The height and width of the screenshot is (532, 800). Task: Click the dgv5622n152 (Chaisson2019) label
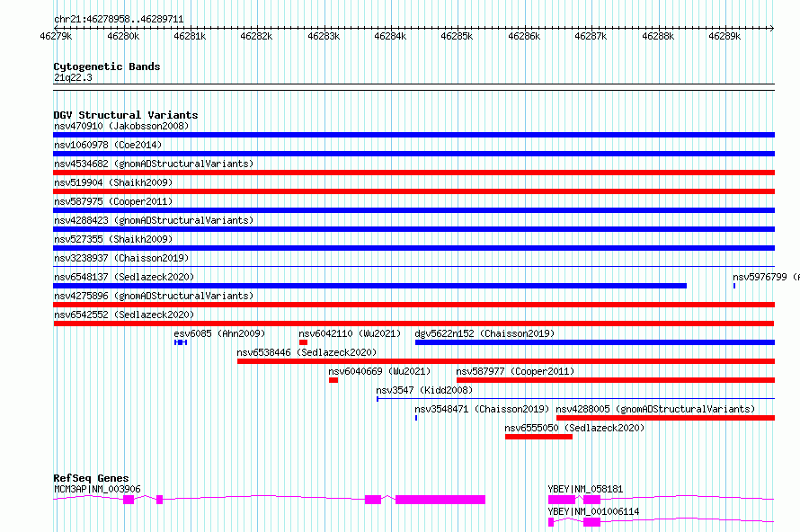click(x=484, y=333)
